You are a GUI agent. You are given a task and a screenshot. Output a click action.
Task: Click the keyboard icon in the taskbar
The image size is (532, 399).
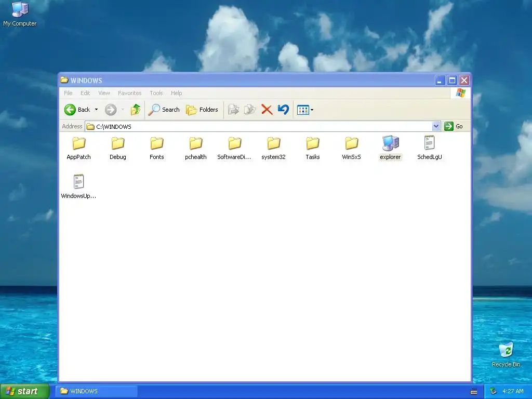pyautogui.click(x=474, y=392)
